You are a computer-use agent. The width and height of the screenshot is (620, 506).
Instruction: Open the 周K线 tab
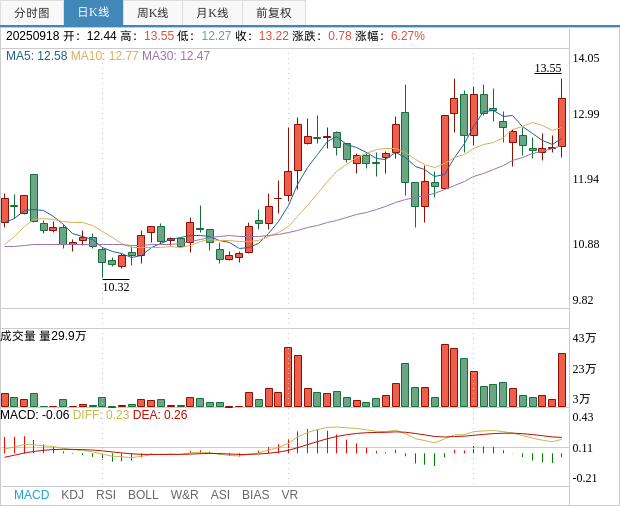point(153,13)
